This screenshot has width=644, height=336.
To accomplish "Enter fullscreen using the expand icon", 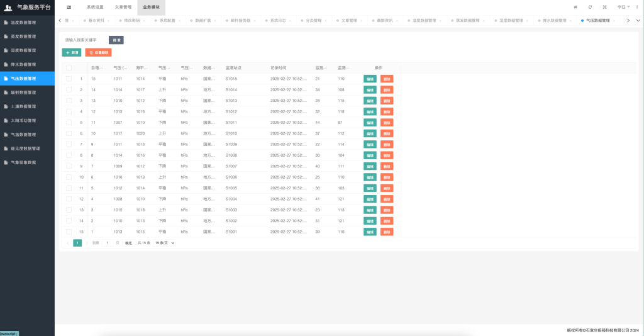I will 604,7.
